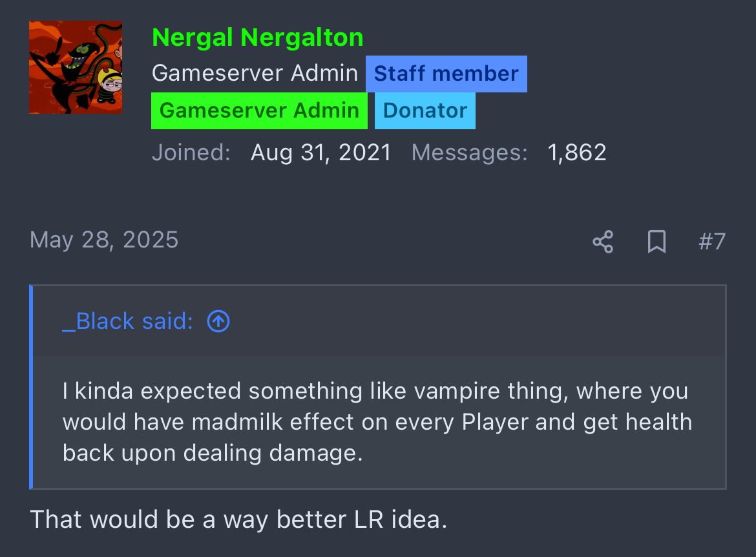
Task: Jump to original post via quote arrow
Action: coord(218,321)
